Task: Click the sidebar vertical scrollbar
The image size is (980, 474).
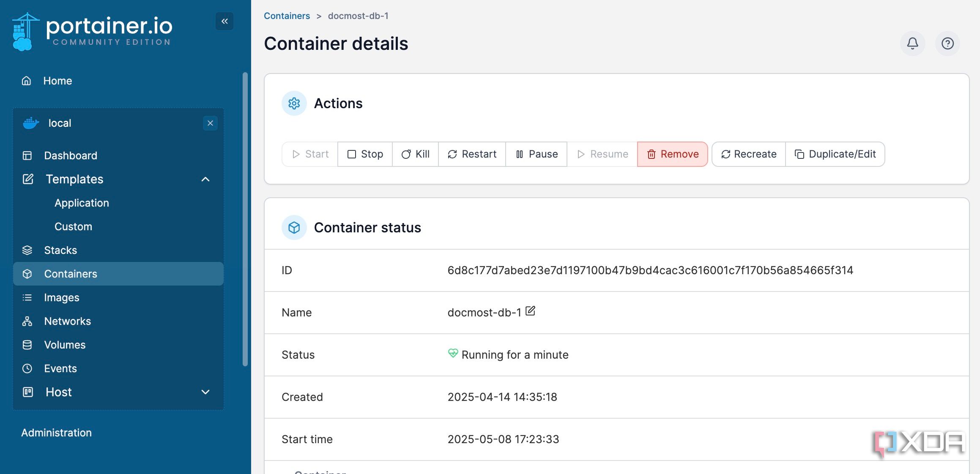Action: (245, 219)
